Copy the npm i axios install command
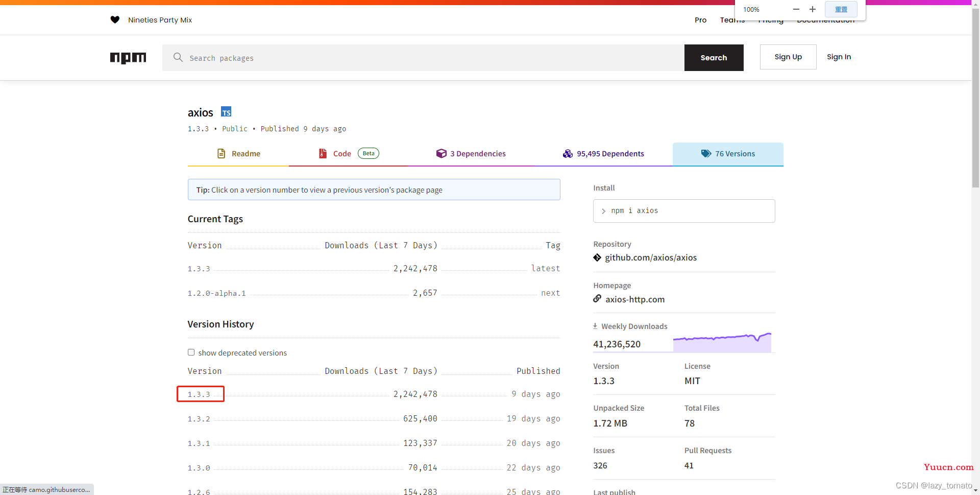 click(x=684, y=211)
